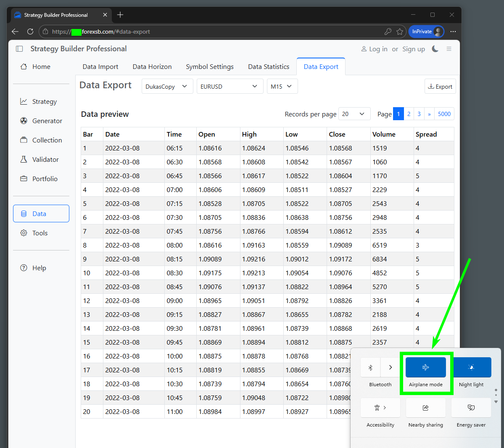Turn off Airplane mode
The width and height of the screenshot is (504, 448).
(425, 368)
